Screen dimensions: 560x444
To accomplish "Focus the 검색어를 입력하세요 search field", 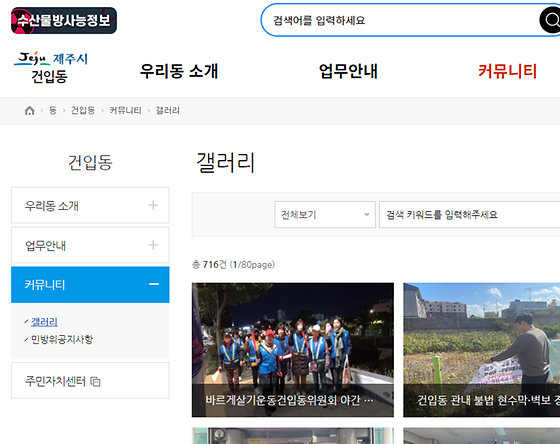I will [400, 20].
